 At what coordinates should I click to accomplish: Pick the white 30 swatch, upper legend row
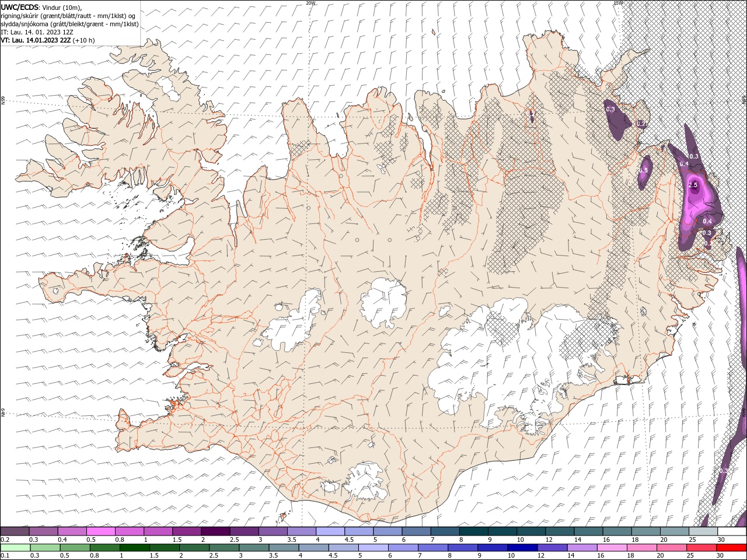pyautogui.click(x=732, y=531)
